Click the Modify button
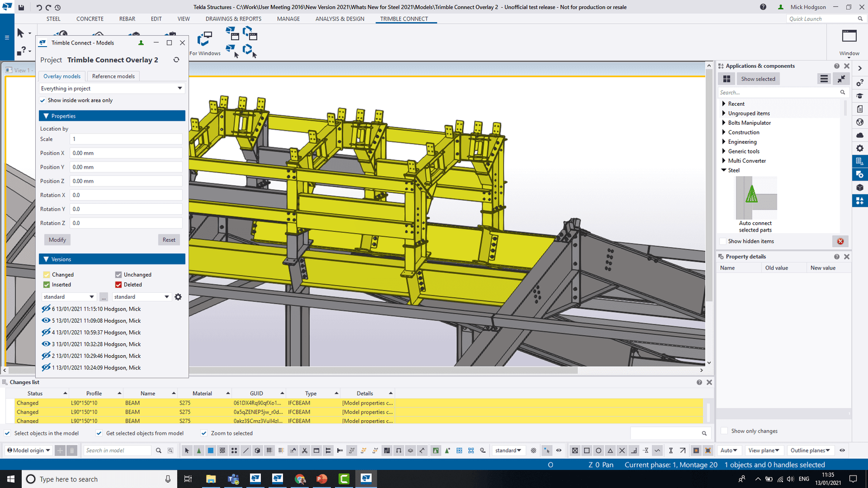The width and height of the screenshot is (868, 488). tap(58, 240)
